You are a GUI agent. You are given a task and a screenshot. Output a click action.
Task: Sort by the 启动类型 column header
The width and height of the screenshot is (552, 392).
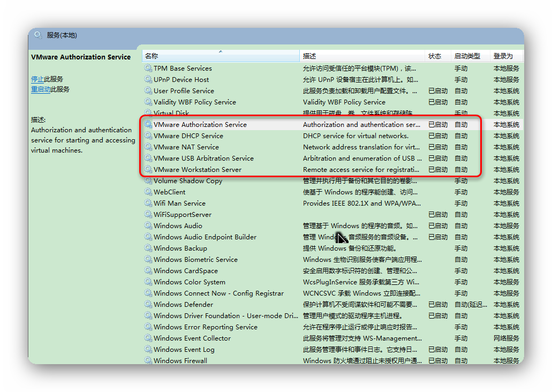[470, 56]
